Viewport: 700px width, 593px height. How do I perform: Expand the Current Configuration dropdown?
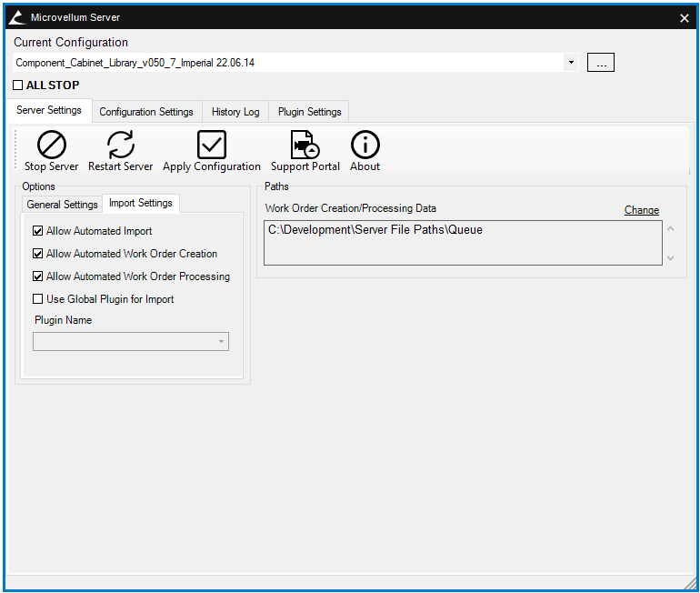(570, 63)
